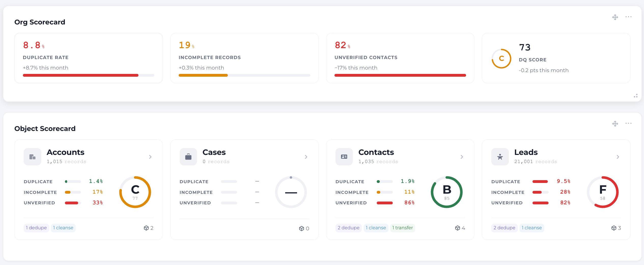
Task: Click the Contacts B grade ring
Action: (x=447, y=192)
